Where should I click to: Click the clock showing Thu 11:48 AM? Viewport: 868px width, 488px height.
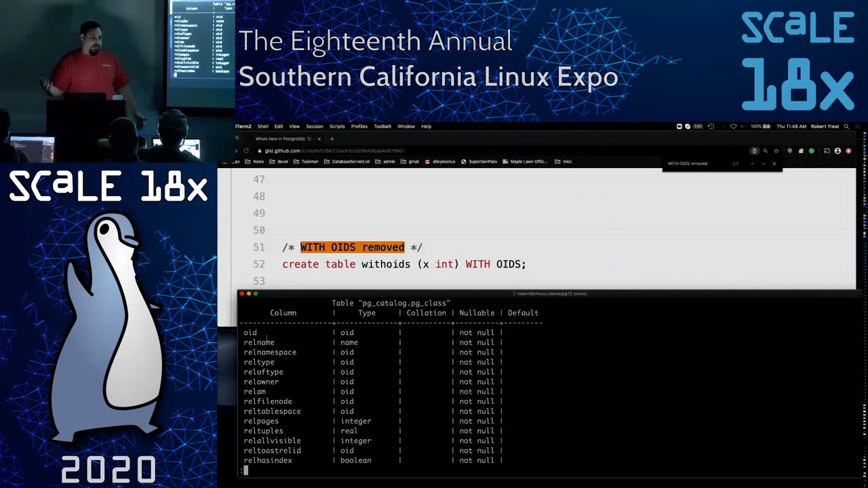(x=791, y=126)
